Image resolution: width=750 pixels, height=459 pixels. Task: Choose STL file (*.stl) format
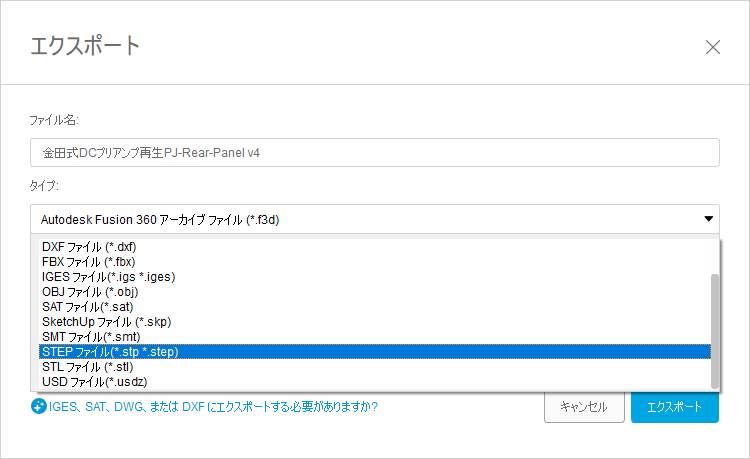[x=86, y=366]
